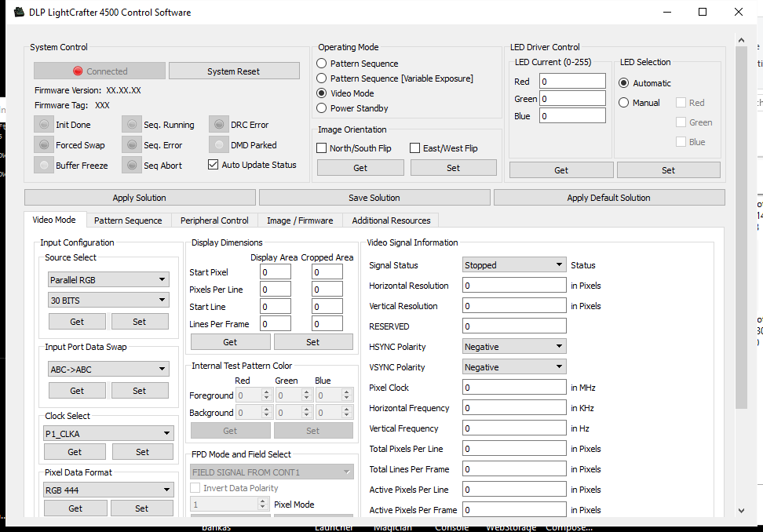Click the Apply Solution button

(140, 198)
